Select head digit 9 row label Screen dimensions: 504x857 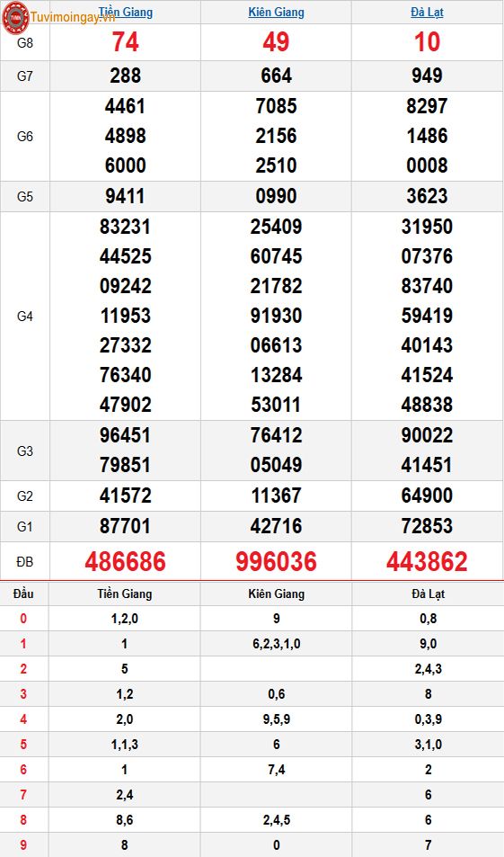point(23,845)
